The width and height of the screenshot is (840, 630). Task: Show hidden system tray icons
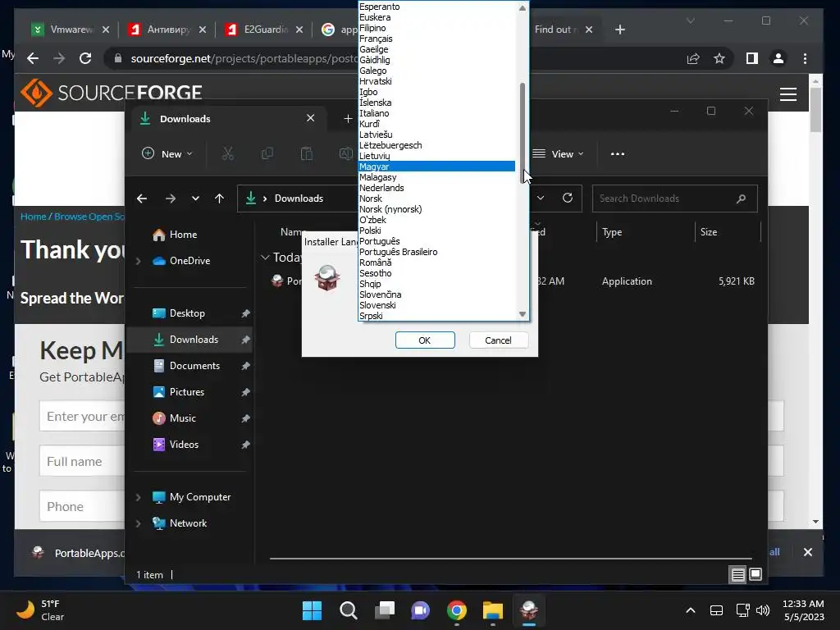point(691,610)
